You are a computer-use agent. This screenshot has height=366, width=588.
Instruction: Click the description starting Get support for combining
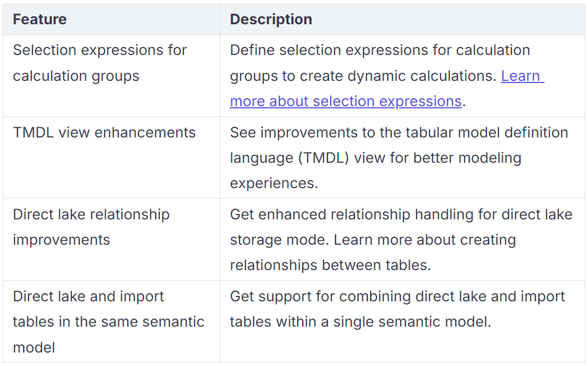tap(397, 296)
